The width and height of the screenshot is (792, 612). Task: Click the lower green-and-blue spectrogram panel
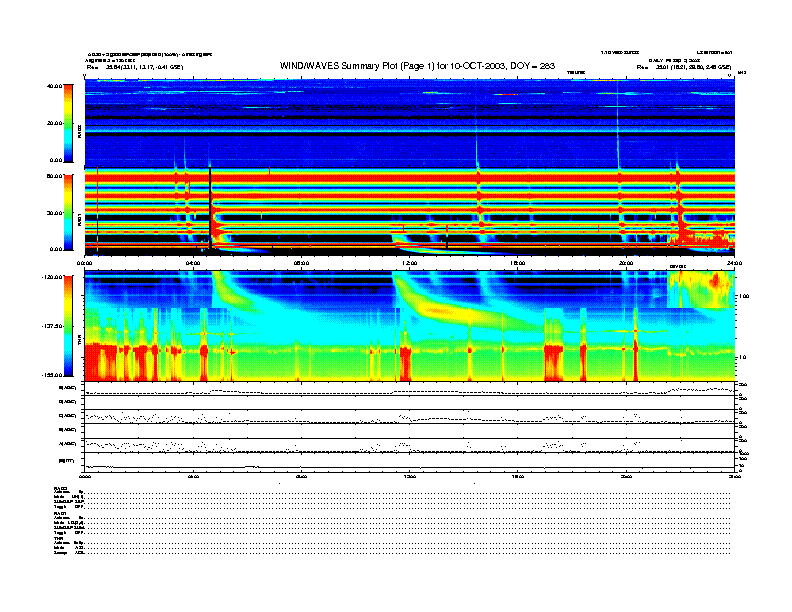point(410,326)
